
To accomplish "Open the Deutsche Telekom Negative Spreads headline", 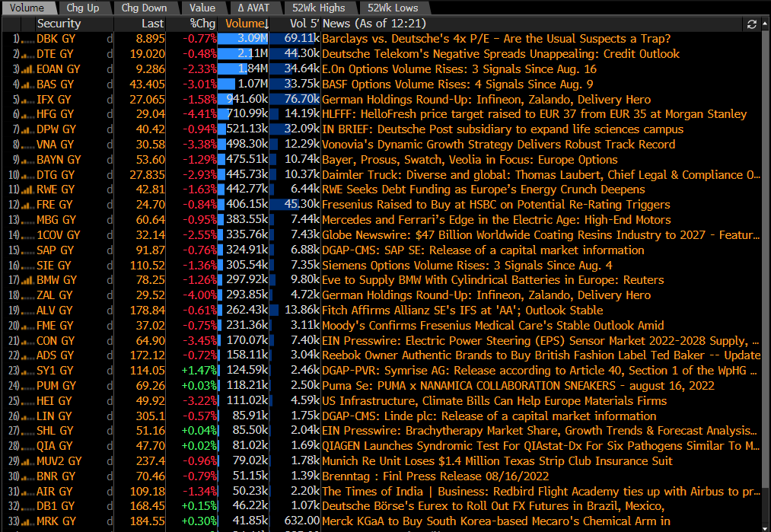I will pos(501,54).
